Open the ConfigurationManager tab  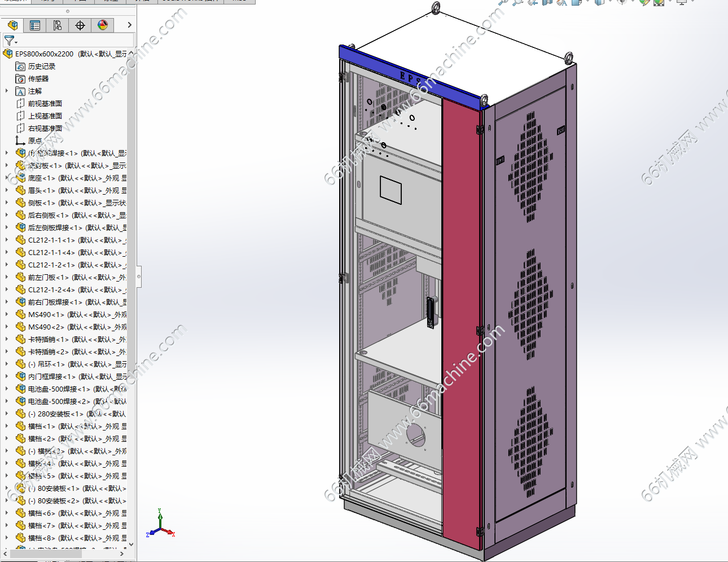[x=58, y=25]
